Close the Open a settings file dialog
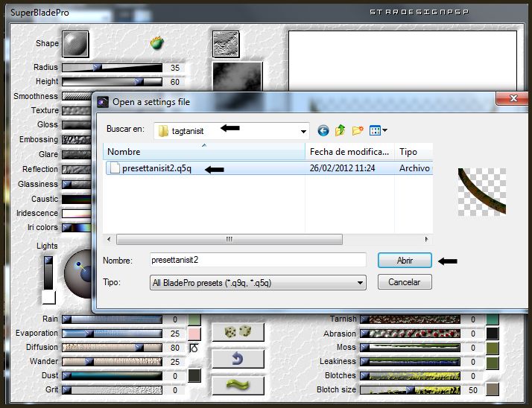The height and width of the screenshot is (408, 532). click(x=513, y=98)
